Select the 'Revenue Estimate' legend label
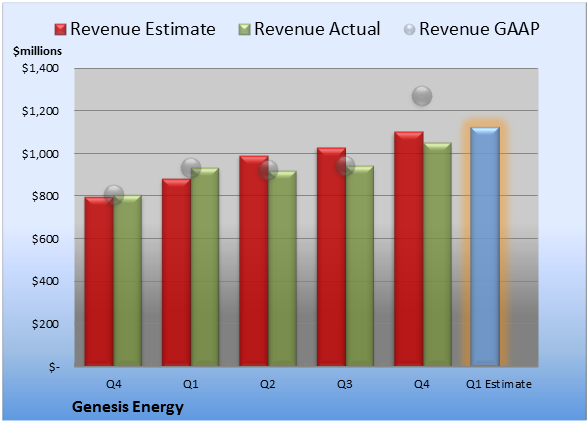This screenshot has height=422, width=588. (x=143, y=29)
